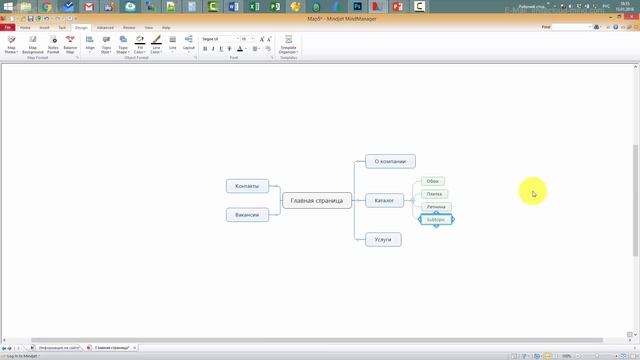Open the font name combo box
Screen dimensions: 640x360
pyautogui.click(x=220, y=39)
